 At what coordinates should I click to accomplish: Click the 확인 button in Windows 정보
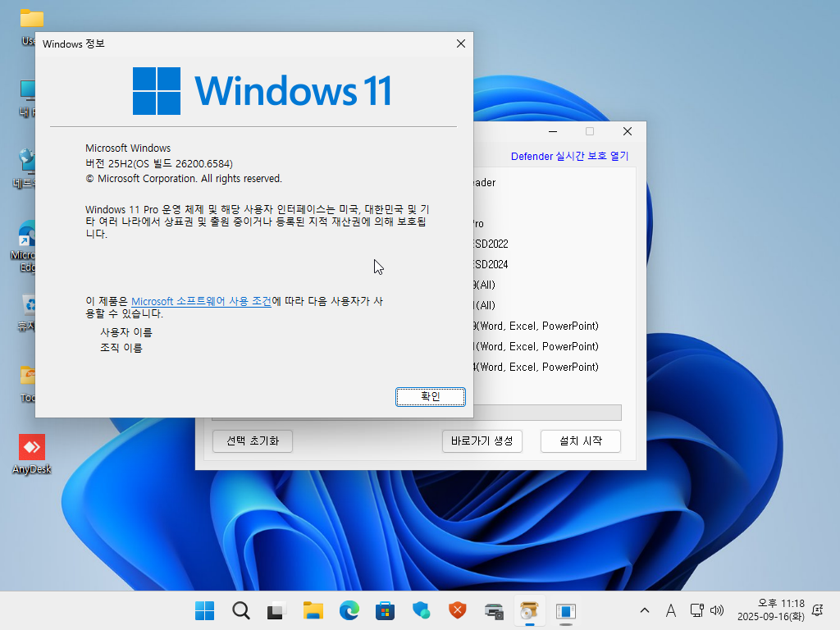click(x=430, y=396)
